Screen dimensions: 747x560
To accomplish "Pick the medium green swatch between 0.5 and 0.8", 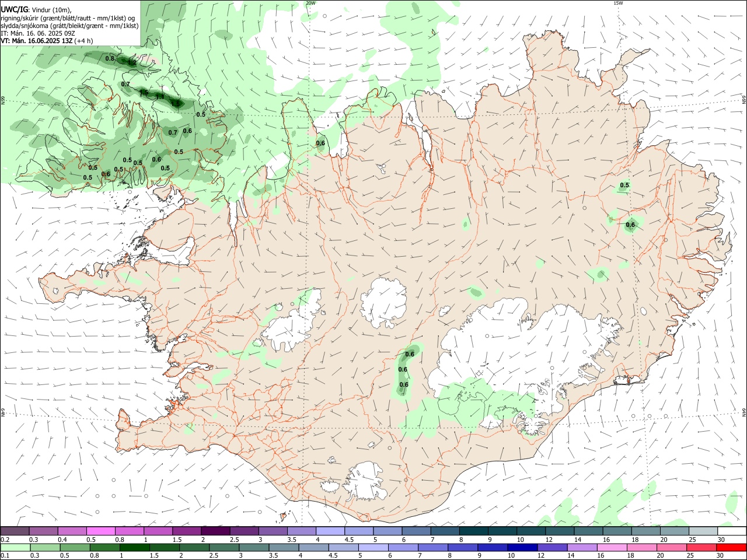I will (75, 548).
